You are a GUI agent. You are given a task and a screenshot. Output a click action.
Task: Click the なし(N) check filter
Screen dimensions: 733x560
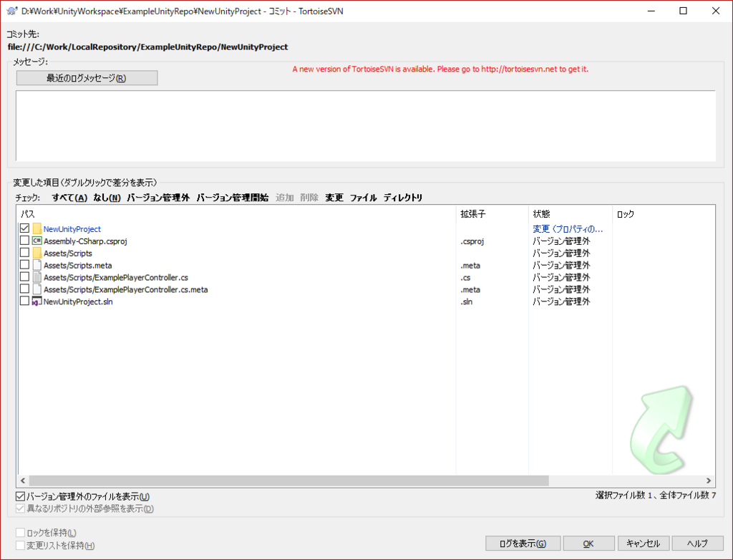pyautogui.click(x=107, y=198)
